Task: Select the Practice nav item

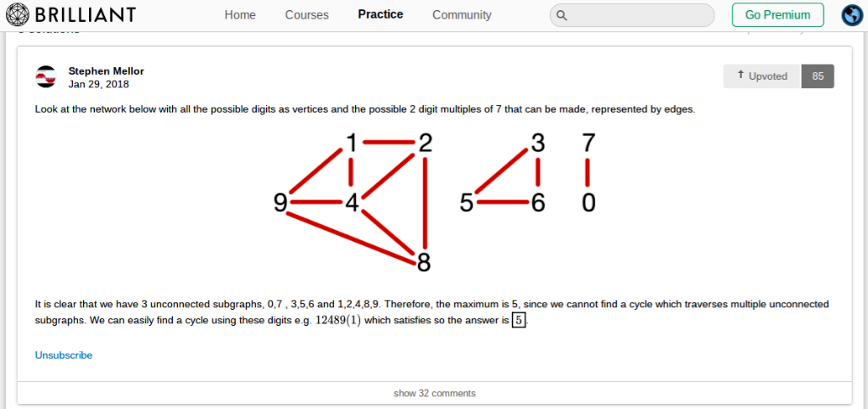Action: (381, 14)
